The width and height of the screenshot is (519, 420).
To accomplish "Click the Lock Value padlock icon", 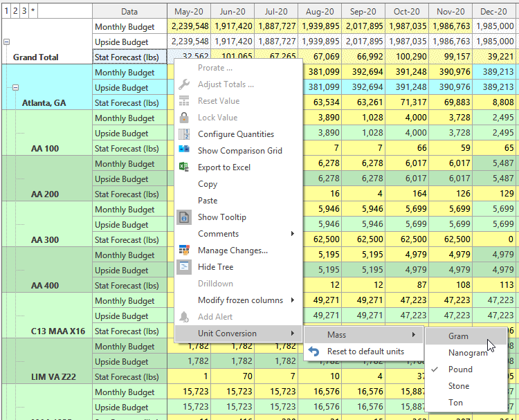I will coord(184,118).
